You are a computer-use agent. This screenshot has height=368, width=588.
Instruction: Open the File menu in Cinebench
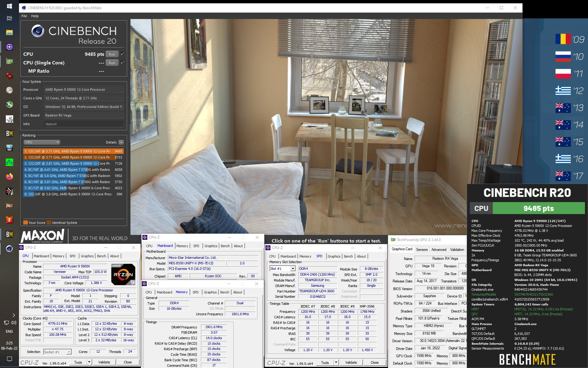24,16
